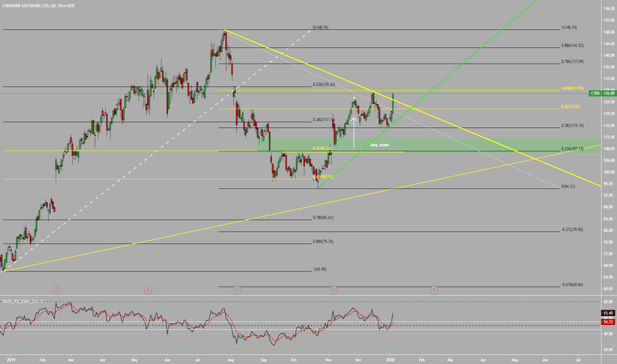Click Fibonacci label 0.786(137.09)
Screen dimensions: 617x364
(572, 62)
